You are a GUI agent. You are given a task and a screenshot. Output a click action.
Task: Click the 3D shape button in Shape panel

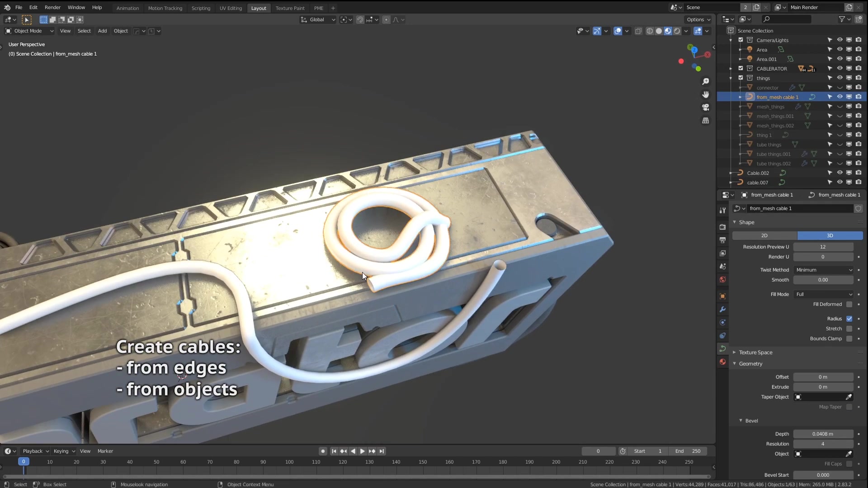(829, 235)
